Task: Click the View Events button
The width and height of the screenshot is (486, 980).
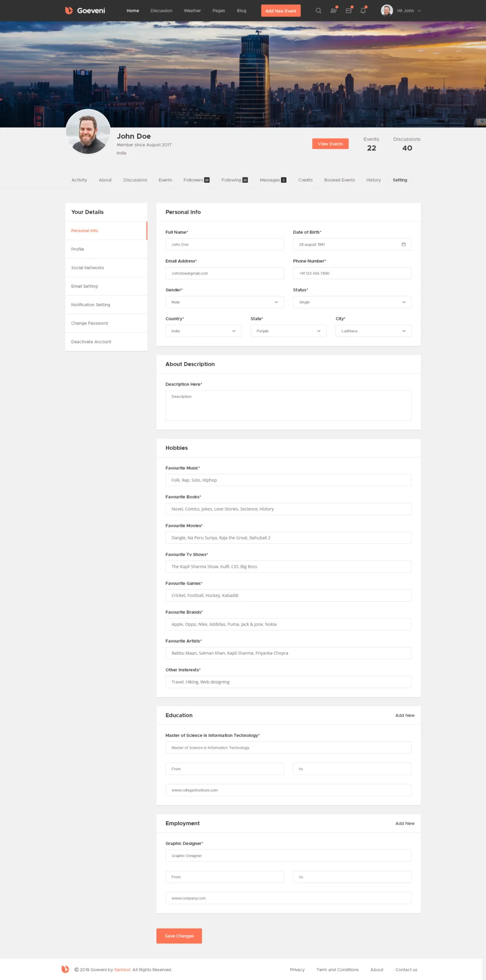Action: [330, 144]
